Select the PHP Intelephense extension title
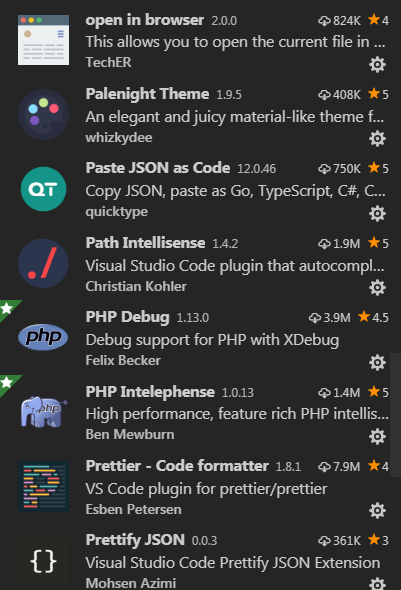Viewport: 401px width, 590px height. pyautogui.click(x=150, y=392)
